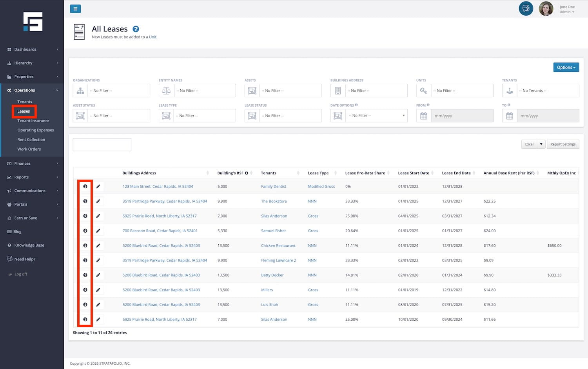This screenshot has height=369, width=588.
Task: Sort table by Lease Start Date column
Action: [x=414, y=173]
